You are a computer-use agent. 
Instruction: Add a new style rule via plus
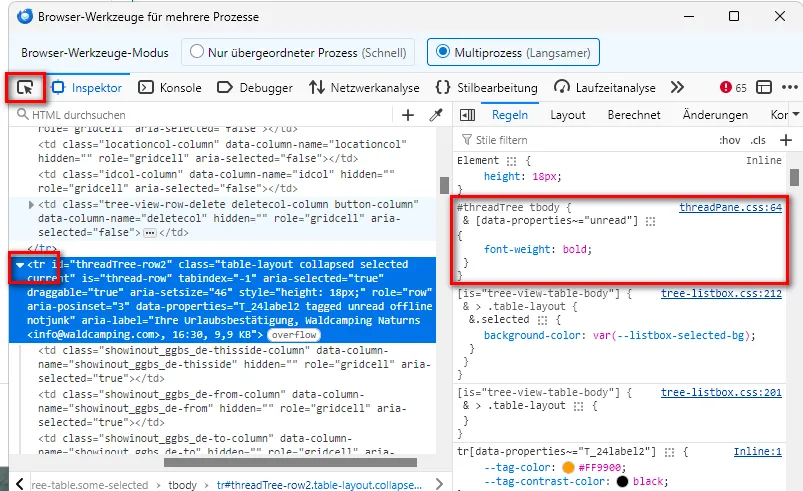pos(786,140)
